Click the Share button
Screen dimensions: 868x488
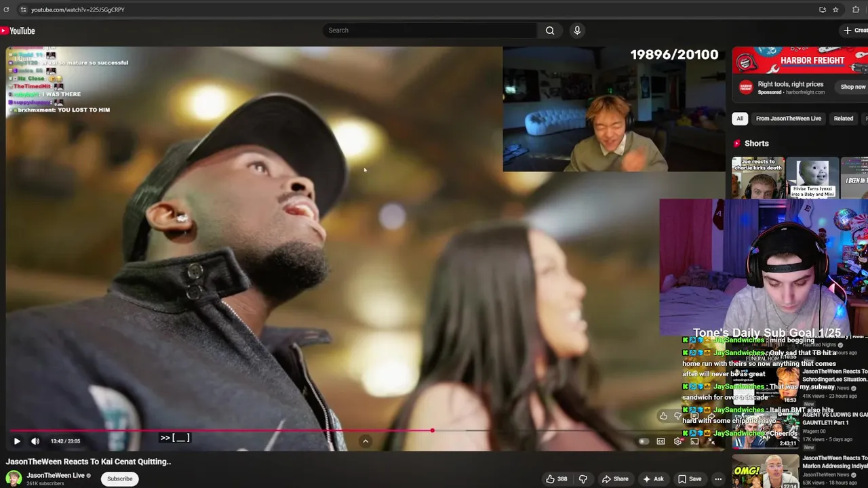615,479
